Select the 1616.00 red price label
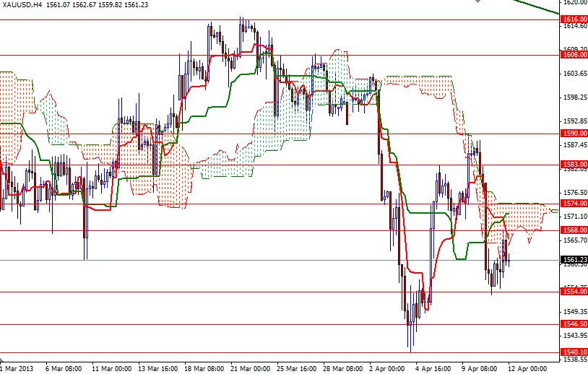The height and width of the screenshot is (374, 588). point(573,19)
